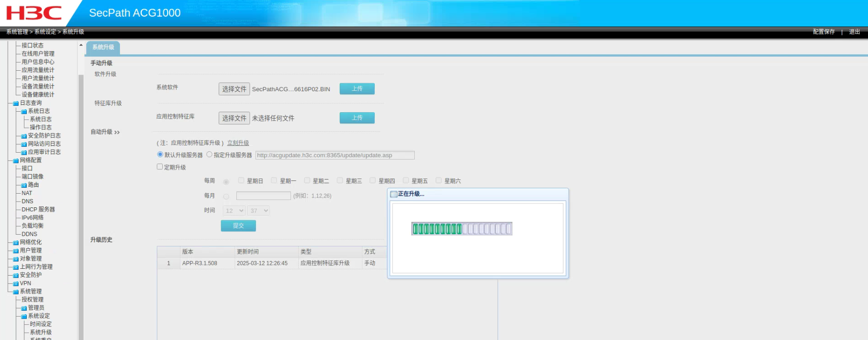868x340 pixels.
Task: Expand the 网站访问日志 node
Action: pos(24,144)
